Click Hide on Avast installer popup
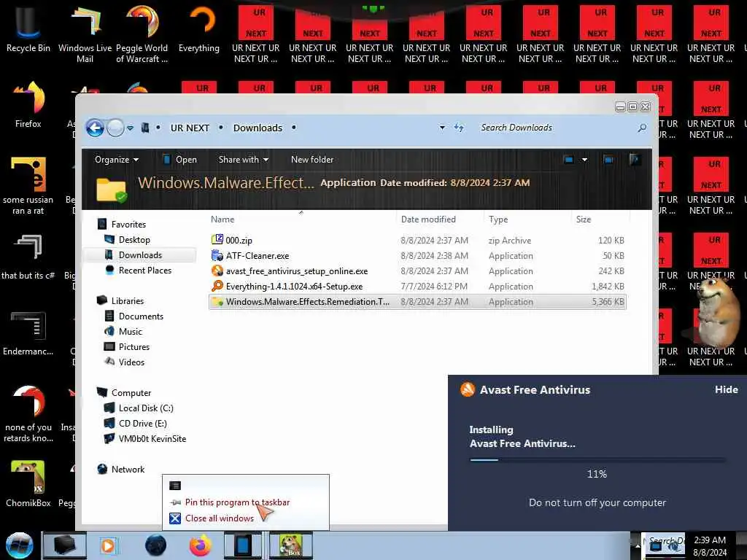This screenshot has width=747, height=560. point(726,389)
